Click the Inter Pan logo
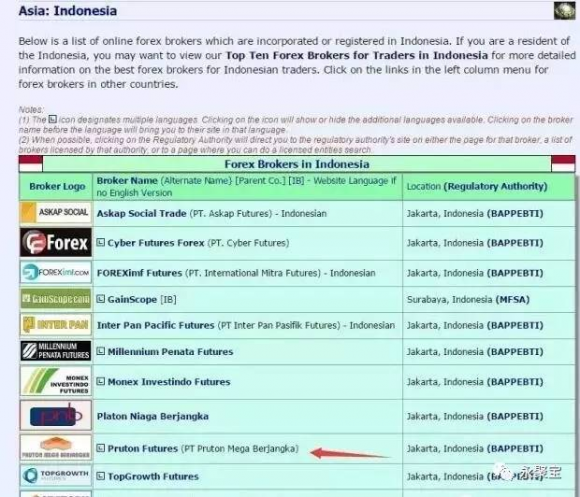The width and height of the screenshot is (580, 497). (x=55, y=325)
